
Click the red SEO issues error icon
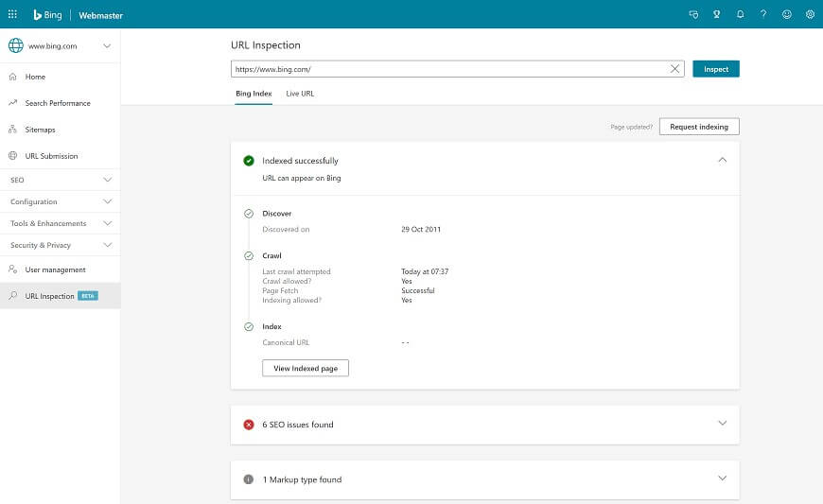[x=249, y=425]
